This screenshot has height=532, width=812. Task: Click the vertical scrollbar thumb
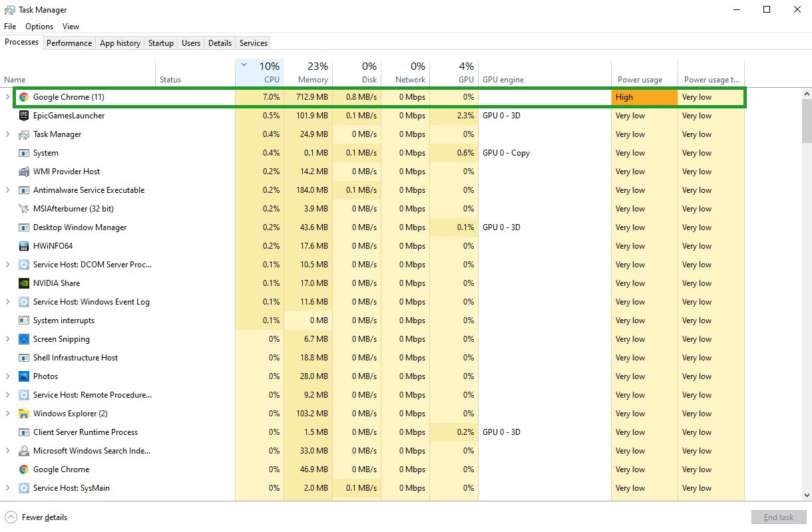(807, 121)
